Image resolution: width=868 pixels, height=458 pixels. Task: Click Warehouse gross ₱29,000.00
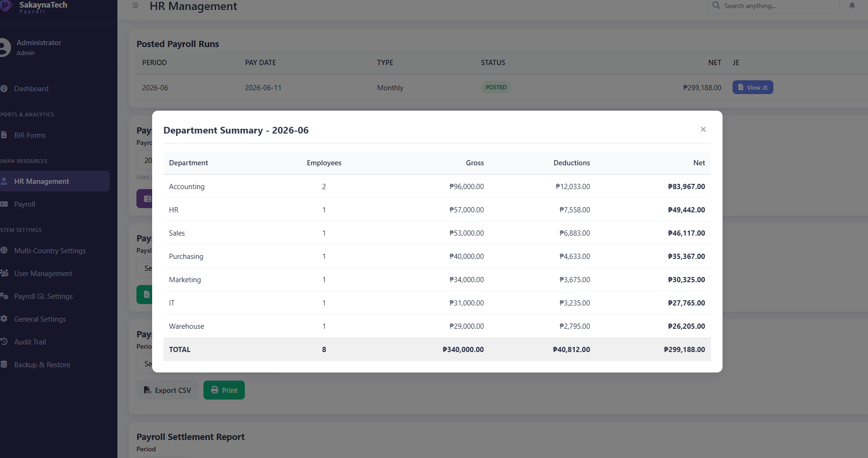point(466,326)
